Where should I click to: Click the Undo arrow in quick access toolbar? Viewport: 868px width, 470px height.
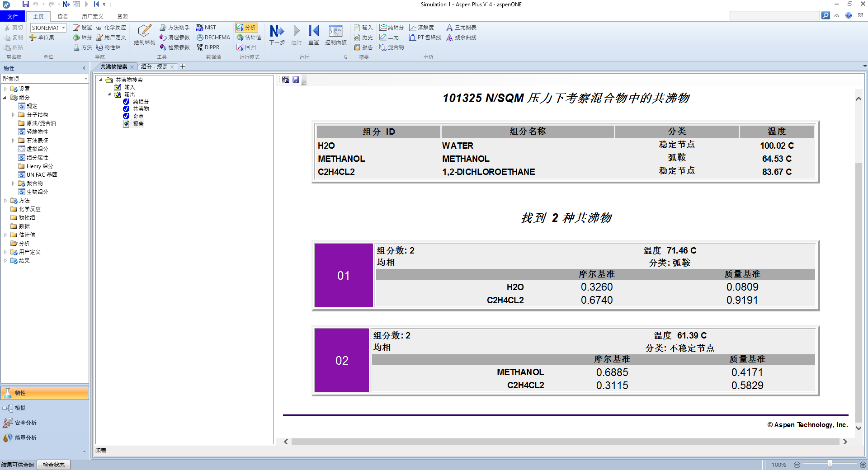tap(36, 4)
